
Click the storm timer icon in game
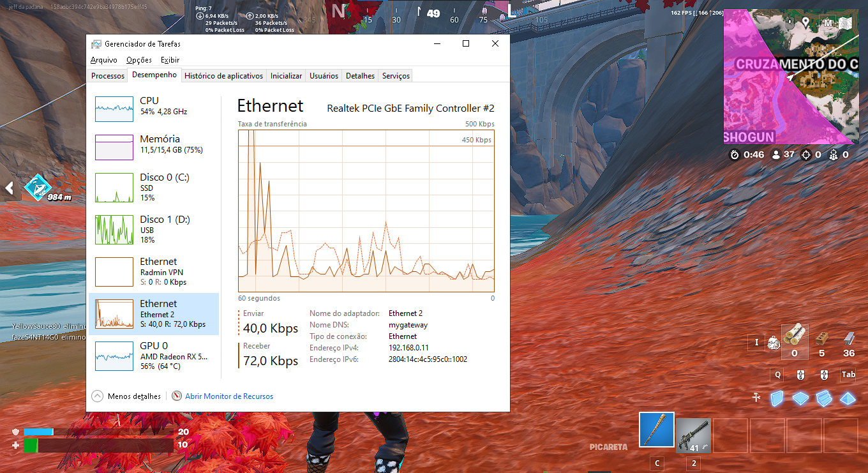pyautogui.click(x=735, y=154)
